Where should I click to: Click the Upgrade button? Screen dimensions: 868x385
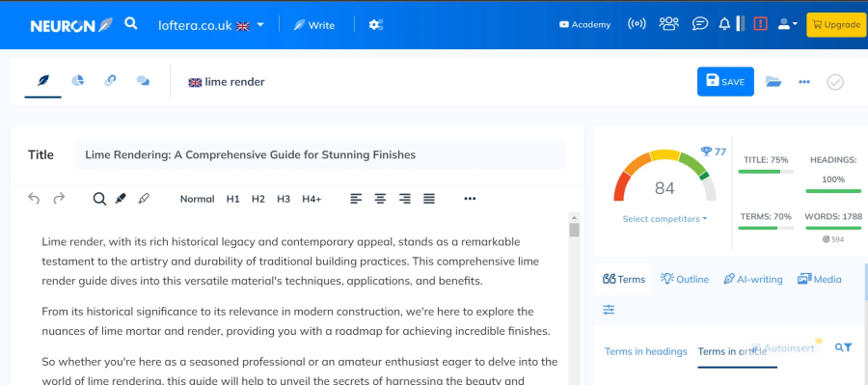click(836, 25)
